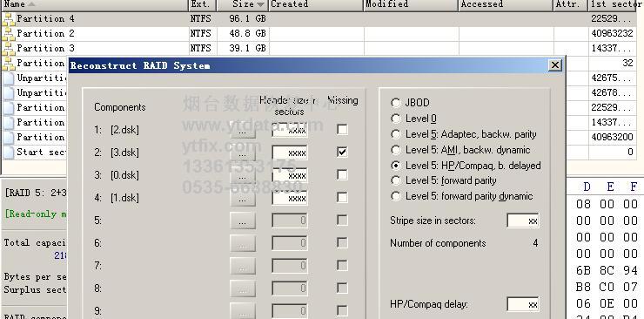Click hex byte 6B in editor
The height and width of the screenshot is (319, 644).
(583, 270)
